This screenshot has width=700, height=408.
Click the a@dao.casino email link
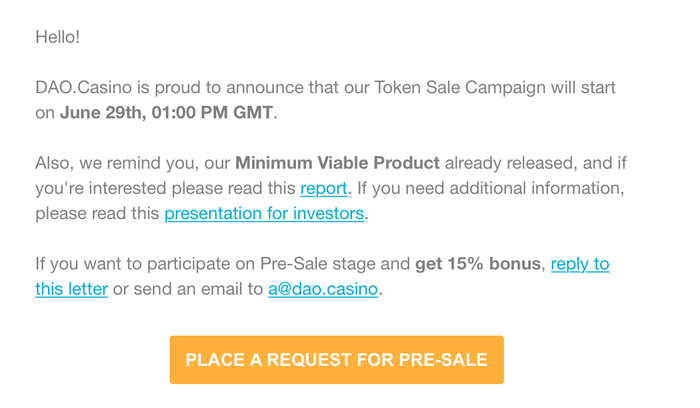[323, 289]
